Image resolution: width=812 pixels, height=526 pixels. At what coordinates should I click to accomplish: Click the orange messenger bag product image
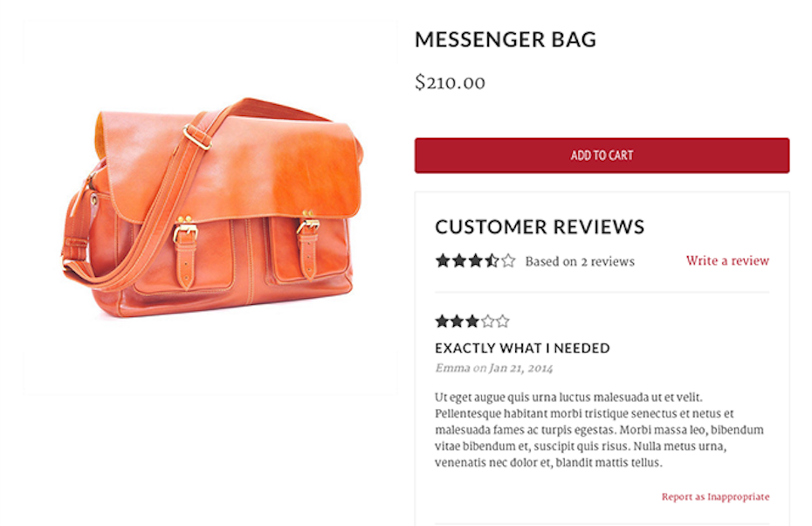(x=213, y=207)
